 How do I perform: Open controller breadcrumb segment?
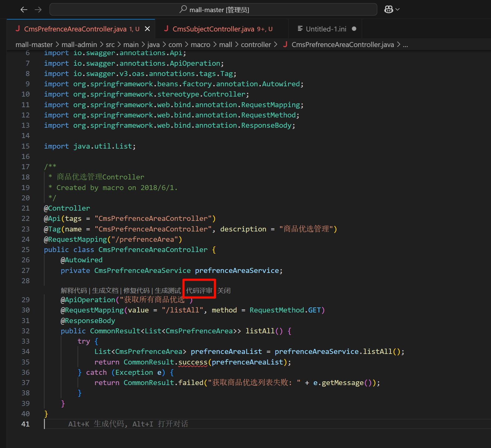256,45
